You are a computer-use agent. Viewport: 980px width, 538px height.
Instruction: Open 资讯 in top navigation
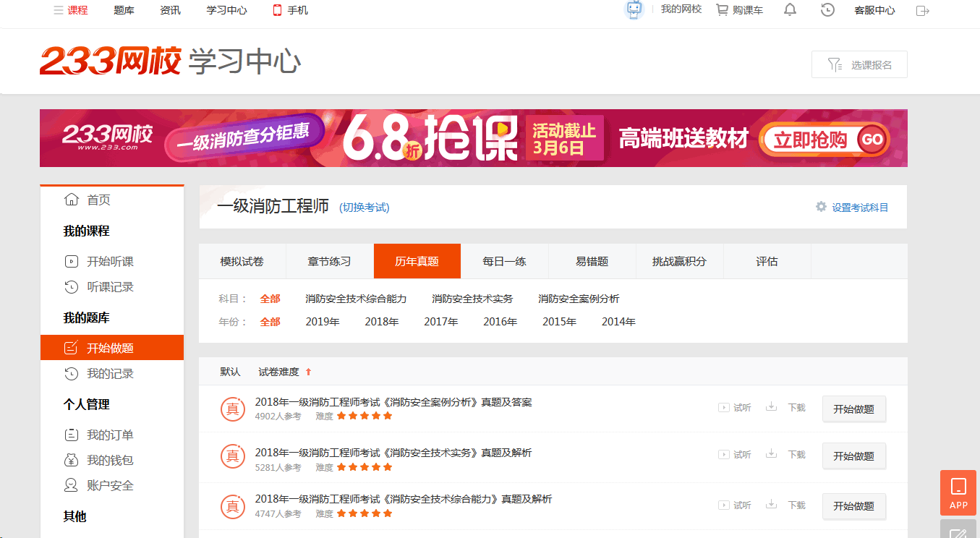coord(170,10)
